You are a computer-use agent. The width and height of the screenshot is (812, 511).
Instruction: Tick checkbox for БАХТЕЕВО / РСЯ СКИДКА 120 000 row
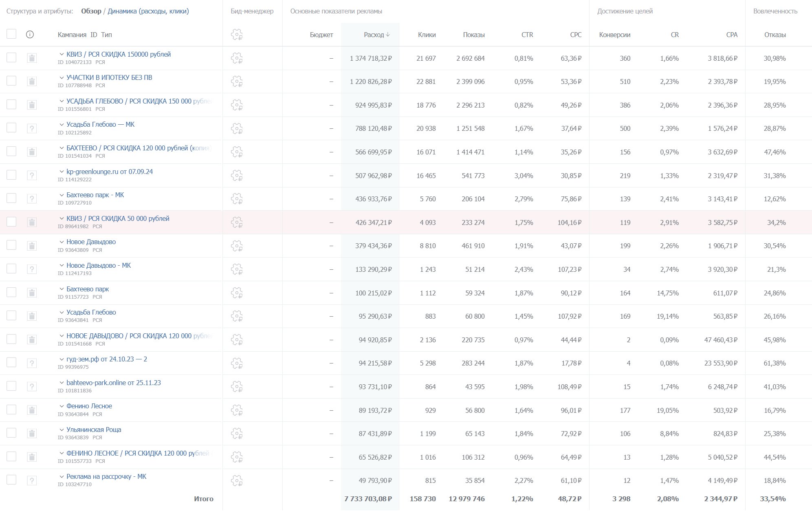pyautogui.click(x=11, y=151)
